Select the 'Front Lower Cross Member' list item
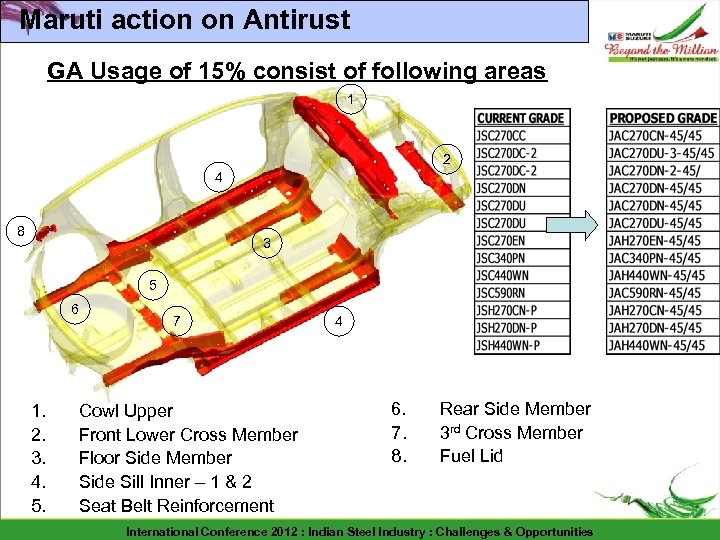 (x=188, y=435)
